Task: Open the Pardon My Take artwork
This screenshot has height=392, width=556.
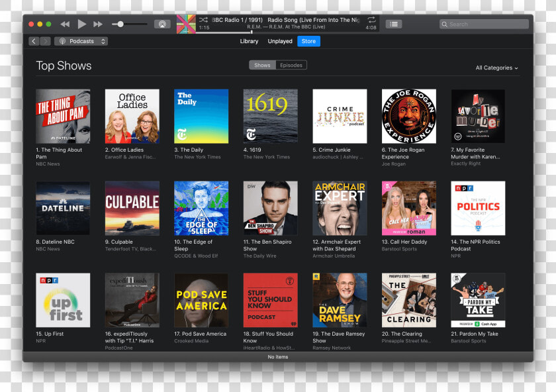Action: pos(478,300)
